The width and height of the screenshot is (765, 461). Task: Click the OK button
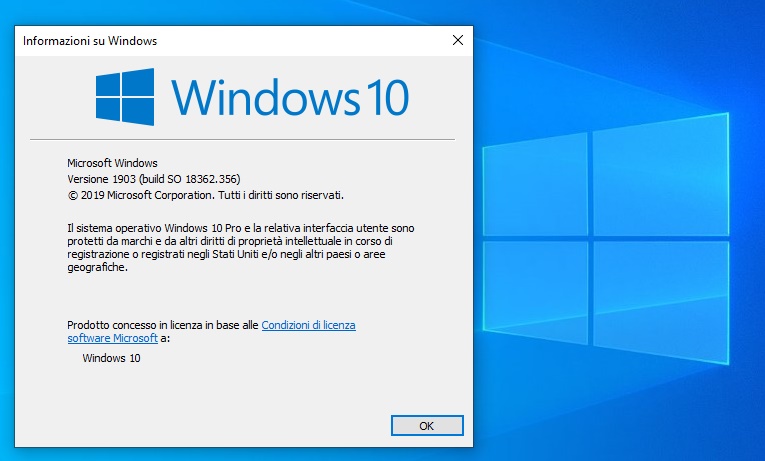point(427,425)
